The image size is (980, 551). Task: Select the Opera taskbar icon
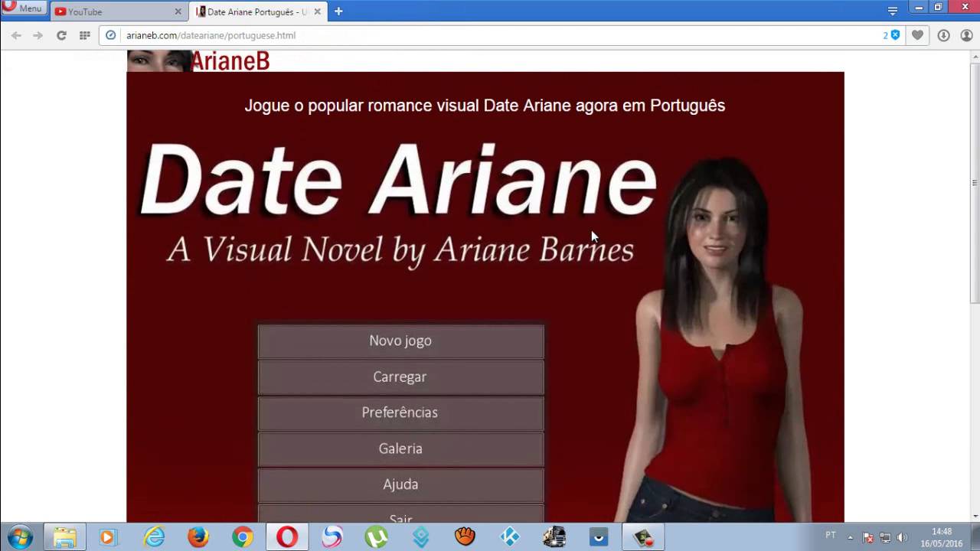287,537
